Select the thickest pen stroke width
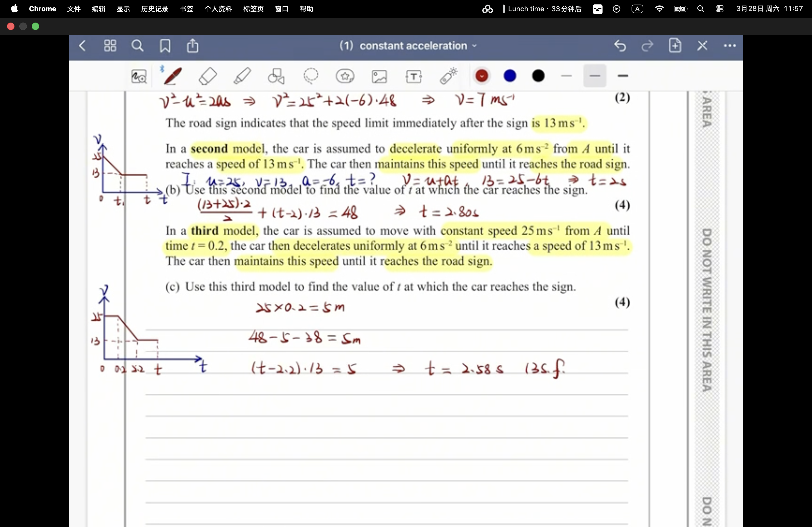Image resolution: width=812 pixels, height=527 pixels. (623, 76)
